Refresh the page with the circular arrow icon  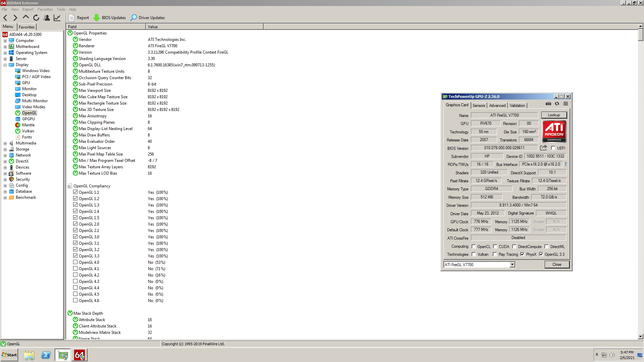click(x=36, y=18)
